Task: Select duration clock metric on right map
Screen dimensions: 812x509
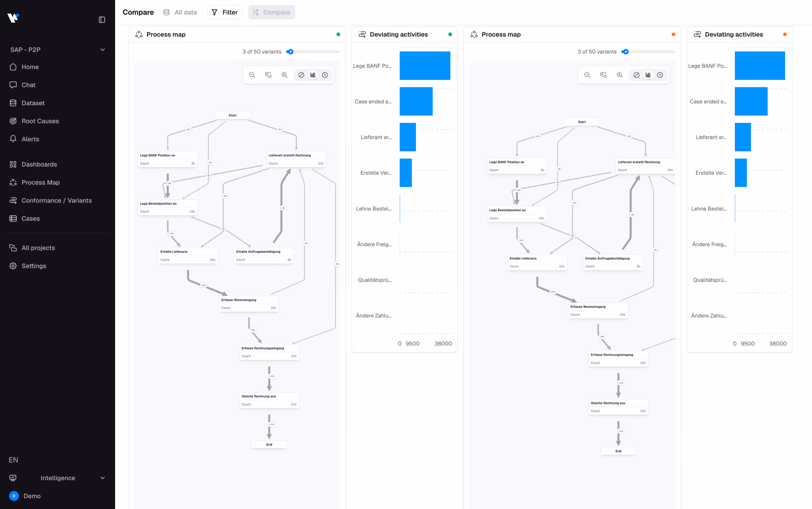Action: tap(660, 75)
